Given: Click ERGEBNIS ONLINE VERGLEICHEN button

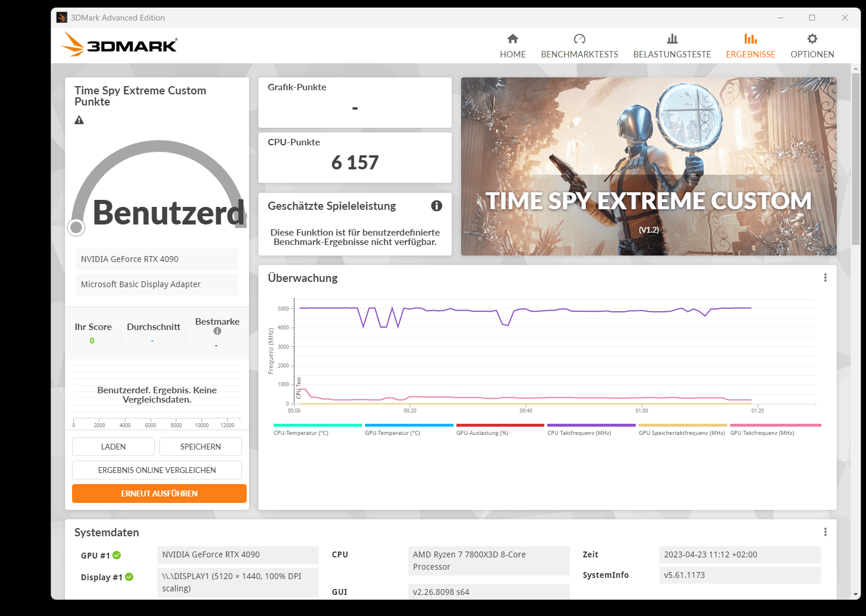Looking at the screenshot, I should (x=157, y=470).
